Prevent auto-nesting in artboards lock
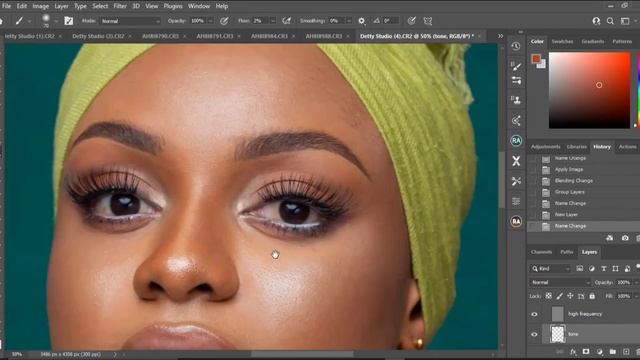The image size is (640, 360). (581, 296)
